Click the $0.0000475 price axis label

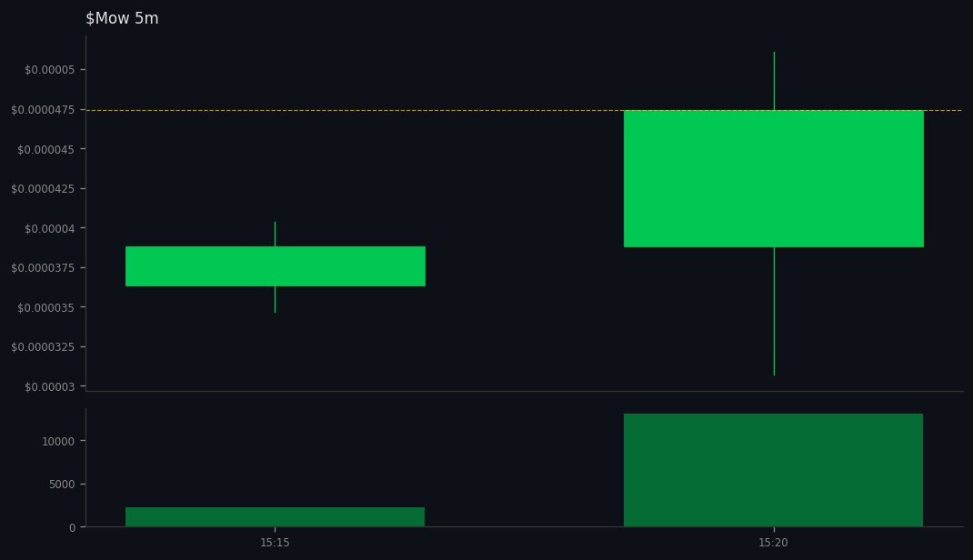(43, 109)
